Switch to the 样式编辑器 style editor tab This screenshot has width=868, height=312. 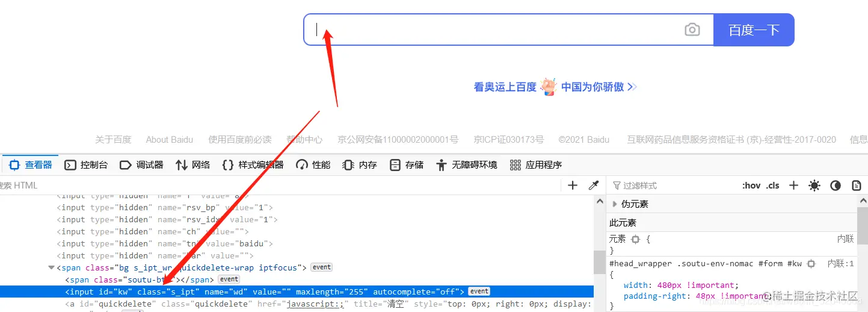(x=253, y=164)
